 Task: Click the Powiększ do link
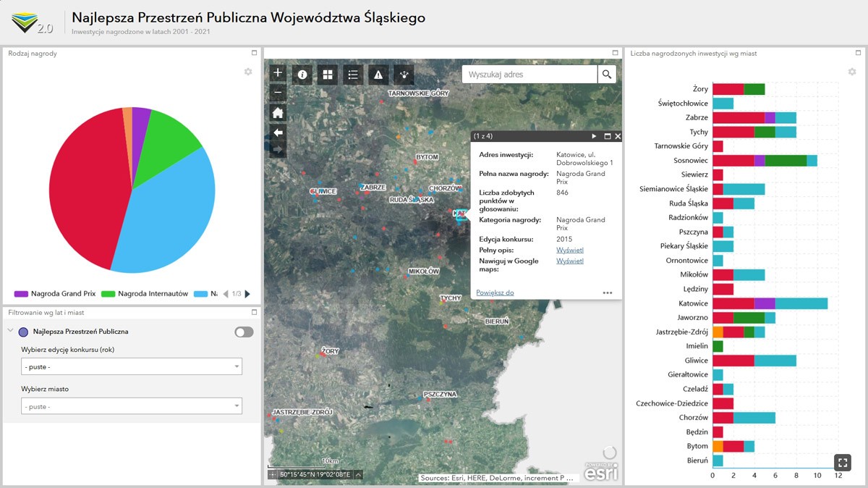tap(495, 293)
